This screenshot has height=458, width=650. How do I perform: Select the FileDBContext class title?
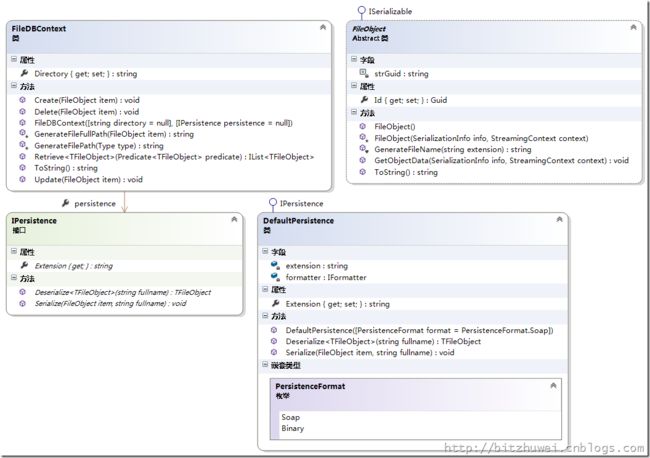click(39, 29)
